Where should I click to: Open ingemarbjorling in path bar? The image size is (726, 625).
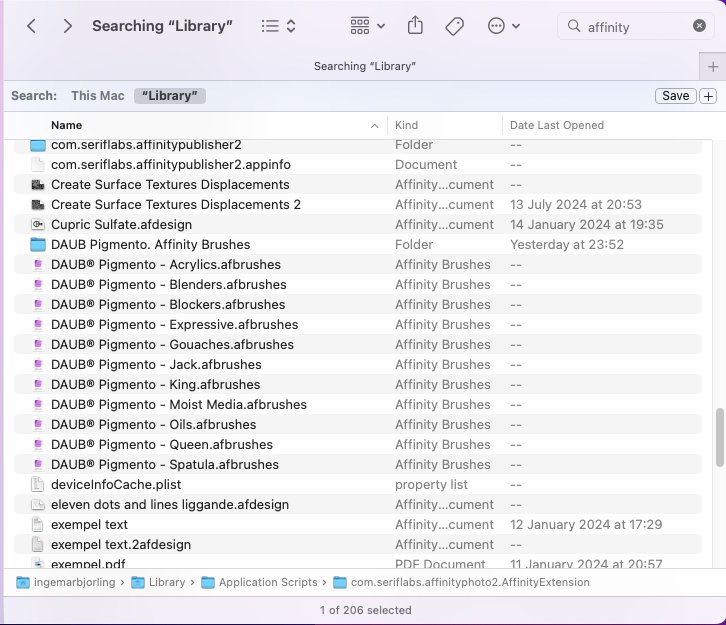[x=65, y=582]
